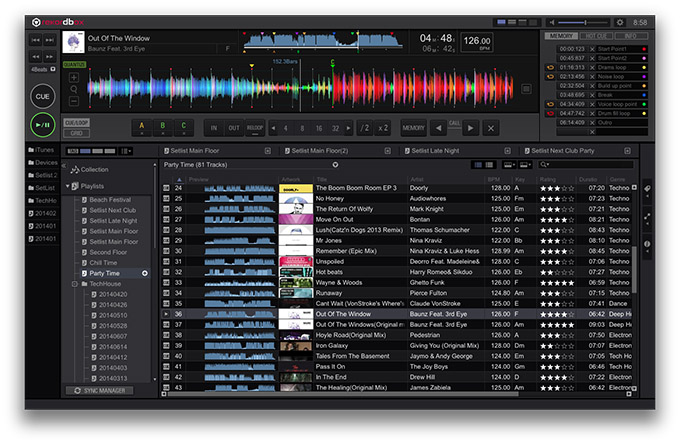The image size is (680, 444).
Task: Select hot cue A button
Action: 141,127
